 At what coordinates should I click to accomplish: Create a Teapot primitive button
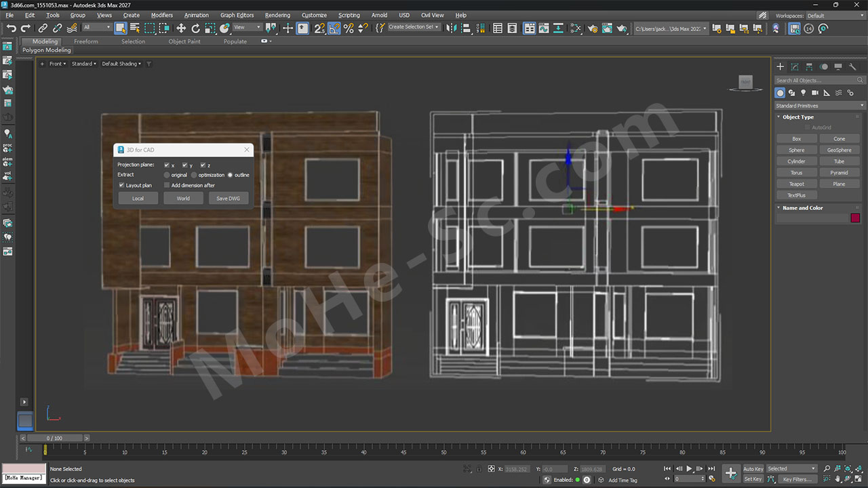[x=797, y=184]
